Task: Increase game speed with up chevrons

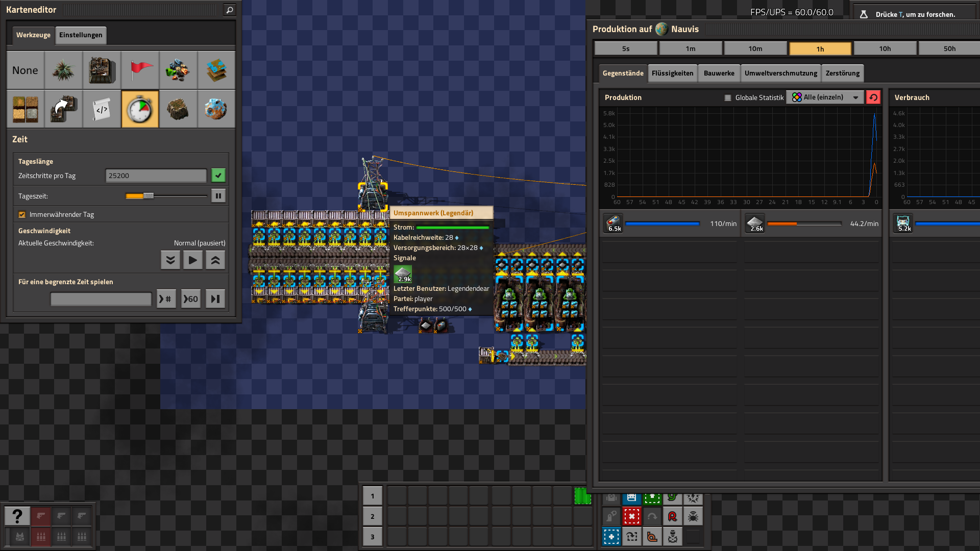Action: (x=215, y=260)
